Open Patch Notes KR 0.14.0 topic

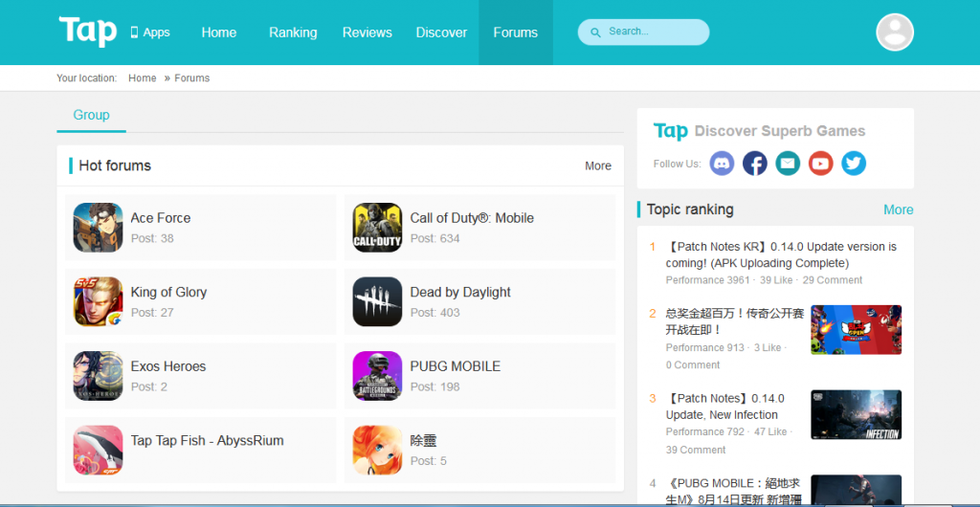pos(781,254)
